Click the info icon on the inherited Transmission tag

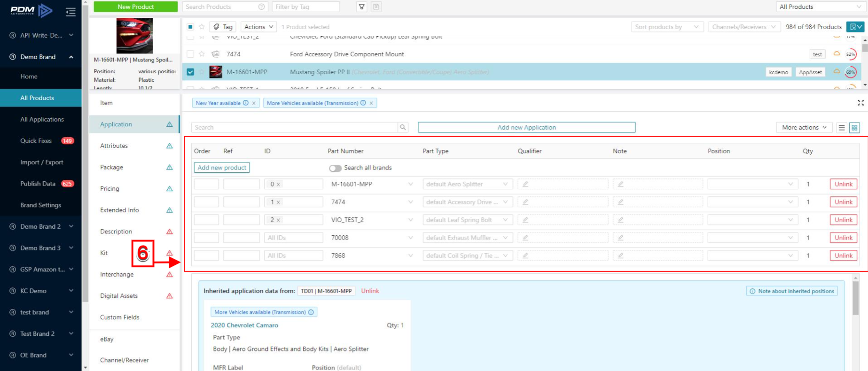click(x=311, y=312)
